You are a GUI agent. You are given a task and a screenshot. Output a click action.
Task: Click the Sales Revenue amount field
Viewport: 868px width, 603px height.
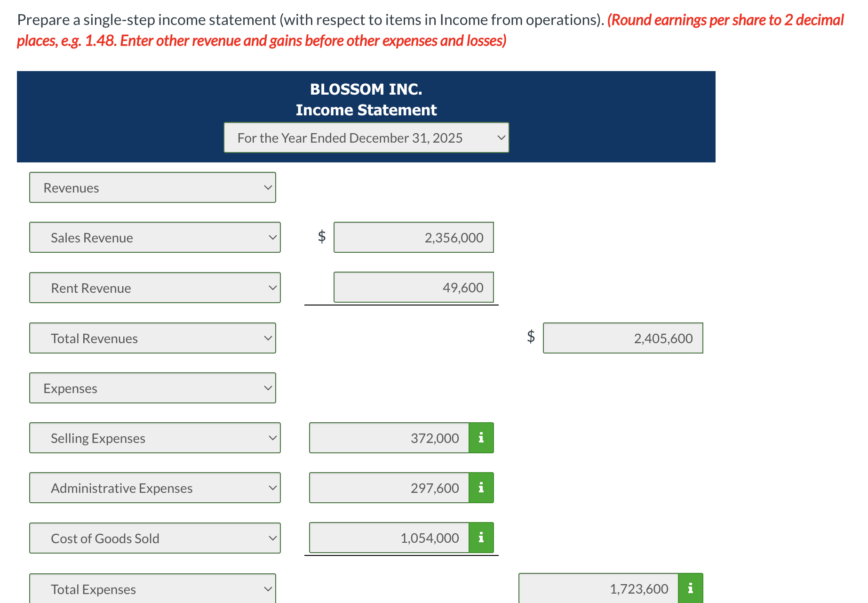click(413, 237)
